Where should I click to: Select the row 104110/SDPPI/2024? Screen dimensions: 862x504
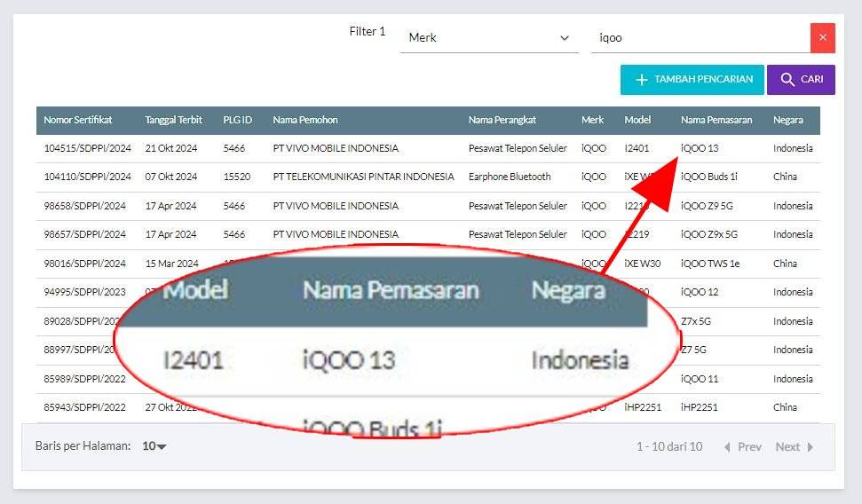point(87,177)
